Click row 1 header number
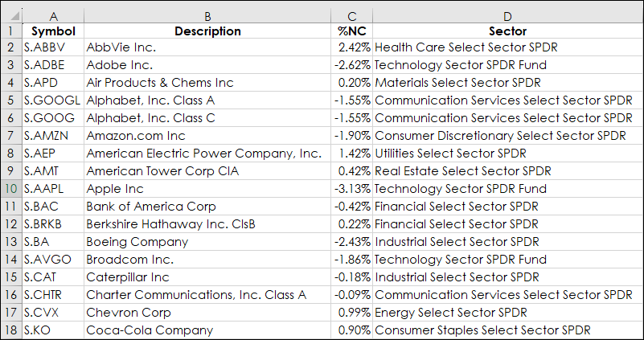Image resolution: width=644 pixels, height=340 pixels. [x=11, y=31]
